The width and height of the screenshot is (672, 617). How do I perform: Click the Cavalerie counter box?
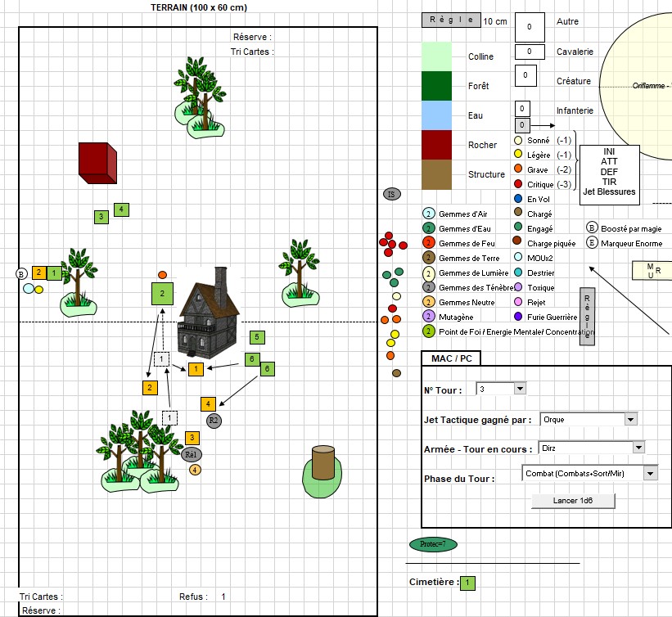coord(530,52)
